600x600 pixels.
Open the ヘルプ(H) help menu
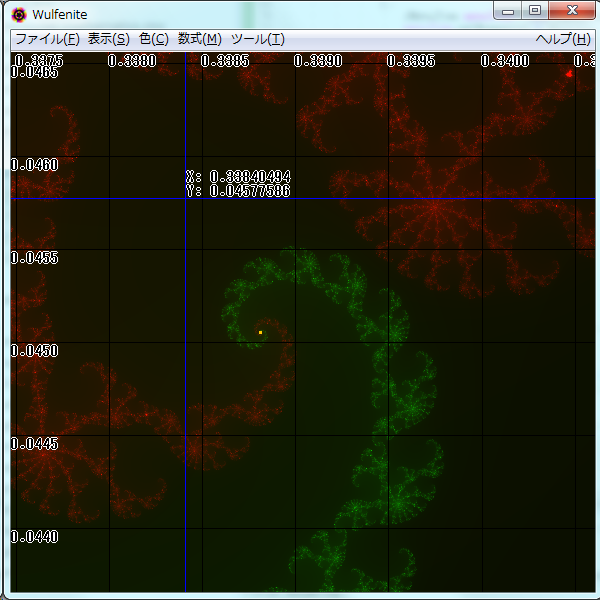pyautogui.click(x=563, y=39)
